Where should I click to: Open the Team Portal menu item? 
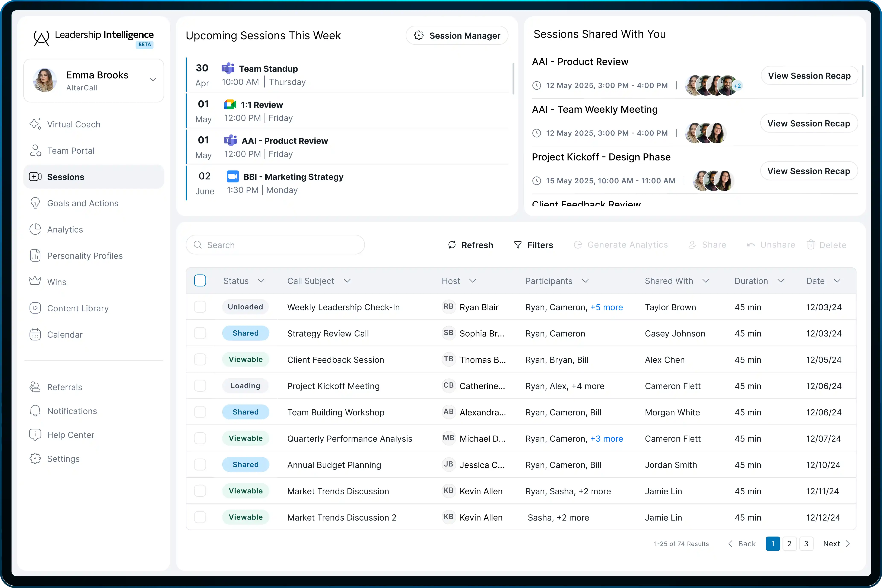pyautogui.click(x=70, y=151)
